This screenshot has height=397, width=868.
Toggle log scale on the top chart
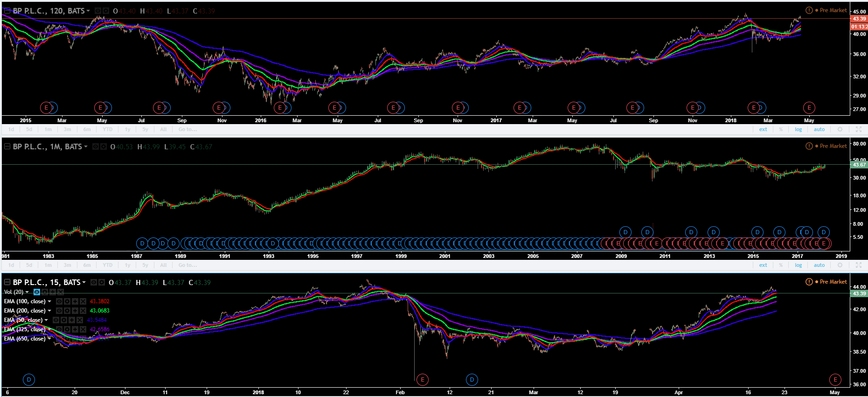(799, 129)
